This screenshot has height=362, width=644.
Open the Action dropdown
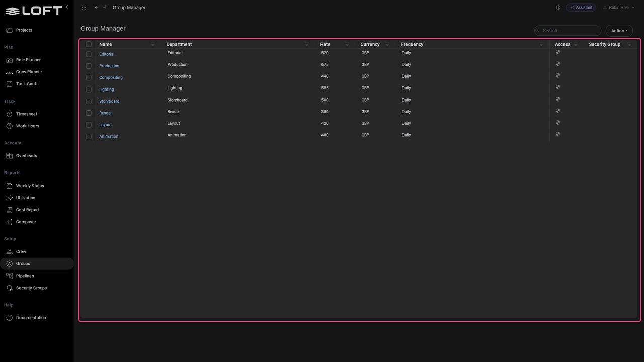tap(619, 31)
